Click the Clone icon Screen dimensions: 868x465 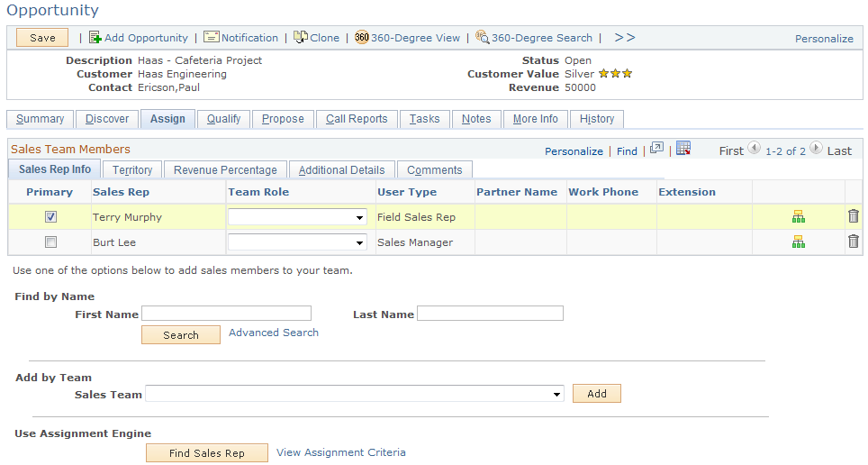pyautogui.click(x=301, y=37)
